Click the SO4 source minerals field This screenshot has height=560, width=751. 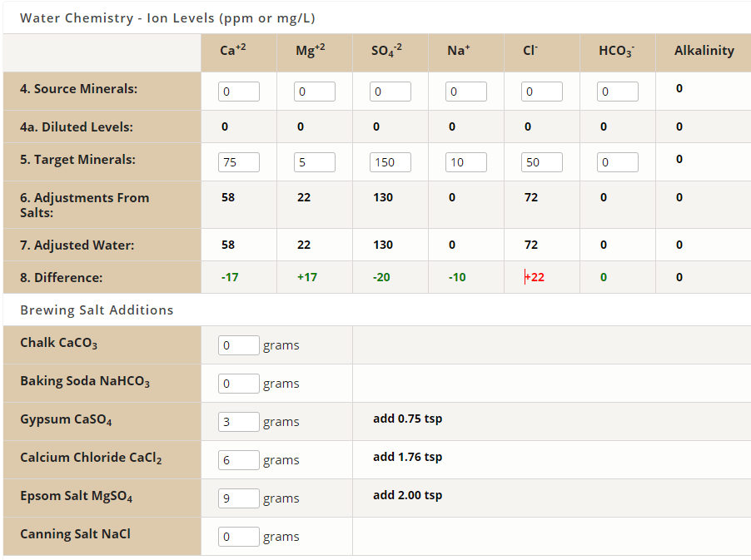pos(390,92)
